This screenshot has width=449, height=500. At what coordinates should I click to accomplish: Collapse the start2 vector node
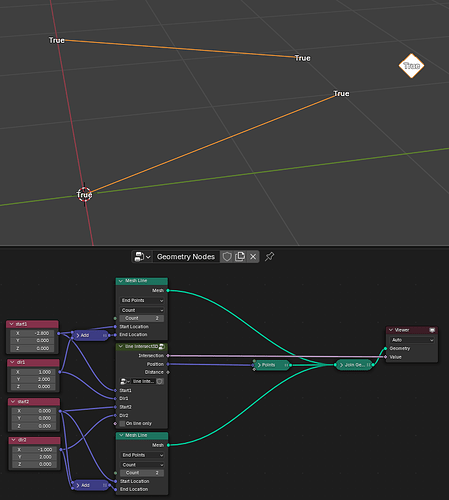point(13,402)
